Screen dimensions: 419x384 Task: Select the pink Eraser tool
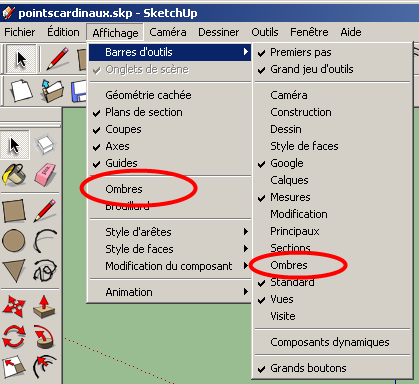45,174
